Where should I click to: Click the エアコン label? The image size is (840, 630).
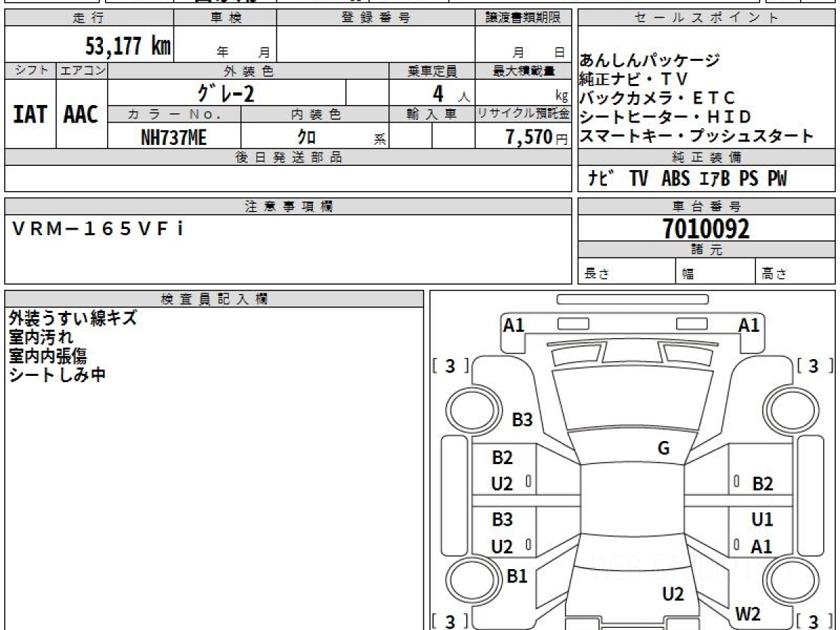82,71
